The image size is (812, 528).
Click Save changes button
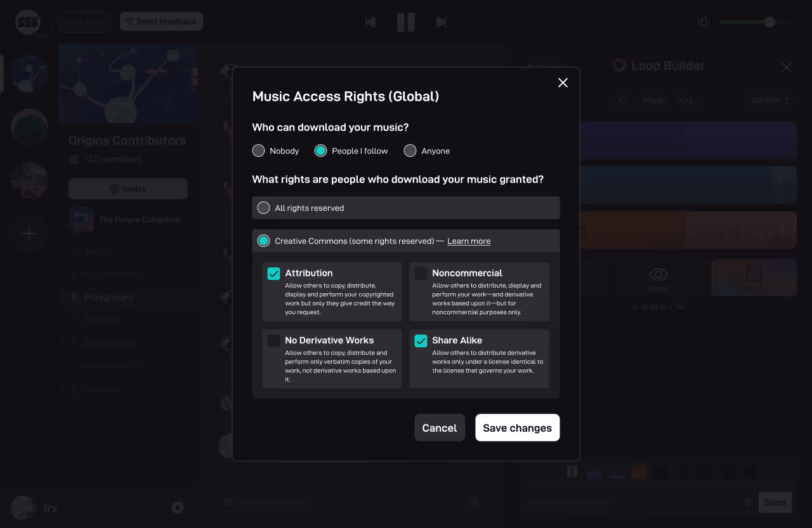tap(517, 428)
